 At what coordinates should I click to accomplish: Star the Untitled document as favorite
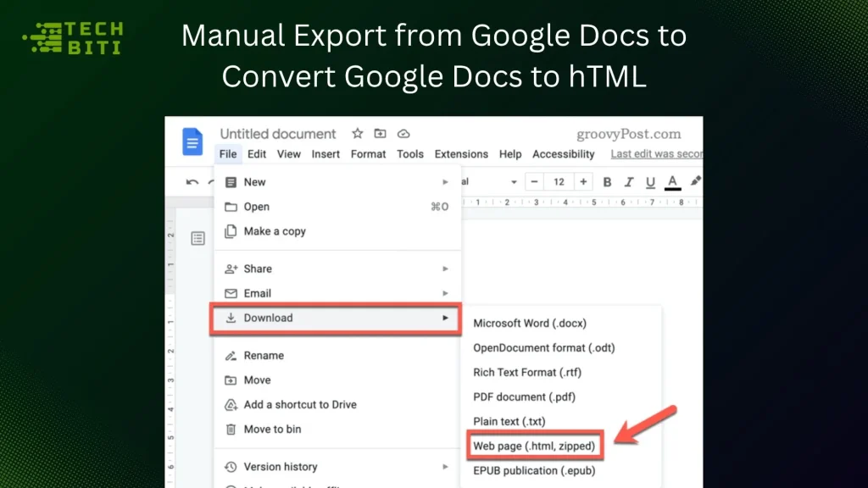357,133
